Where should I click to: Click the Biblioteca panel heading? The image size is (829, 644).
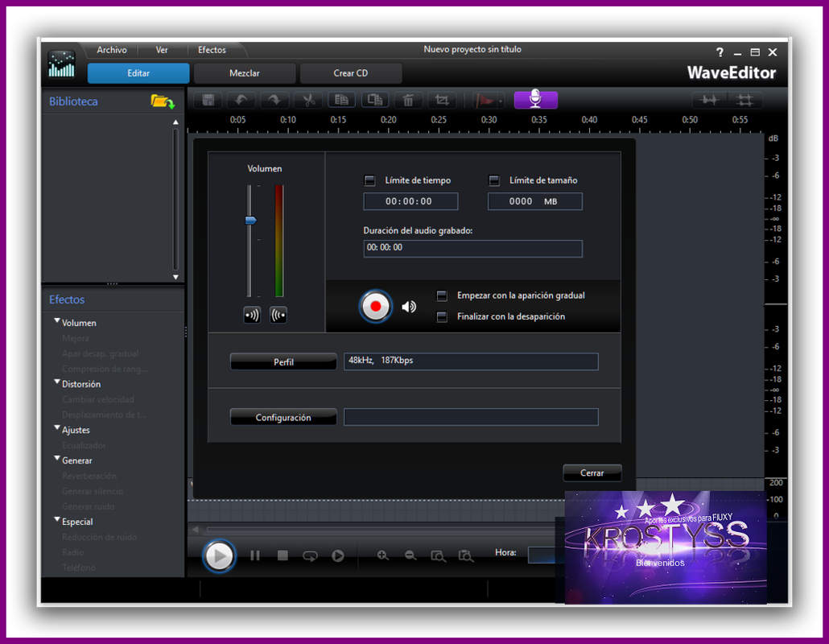(73, 101)
